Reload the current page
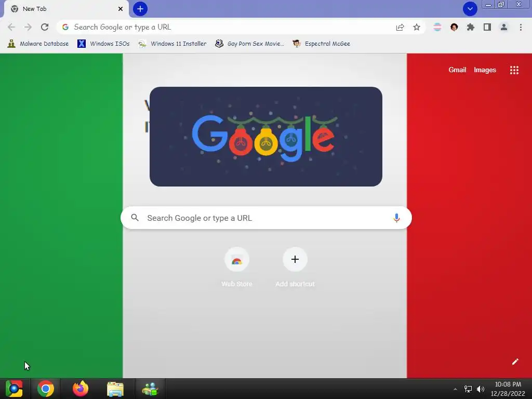This screenshot has width=532, height=399. coord(45,27)
